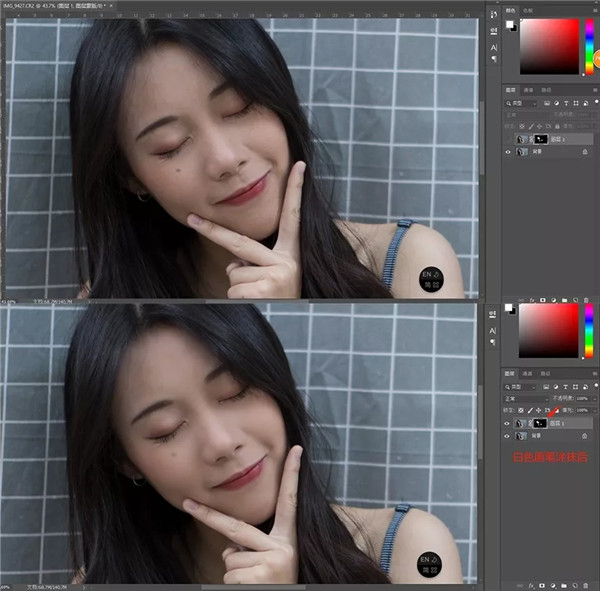Click Background layer lock icon in lower window
This screenshot has width=600, height=591.
tap(584, 436)
